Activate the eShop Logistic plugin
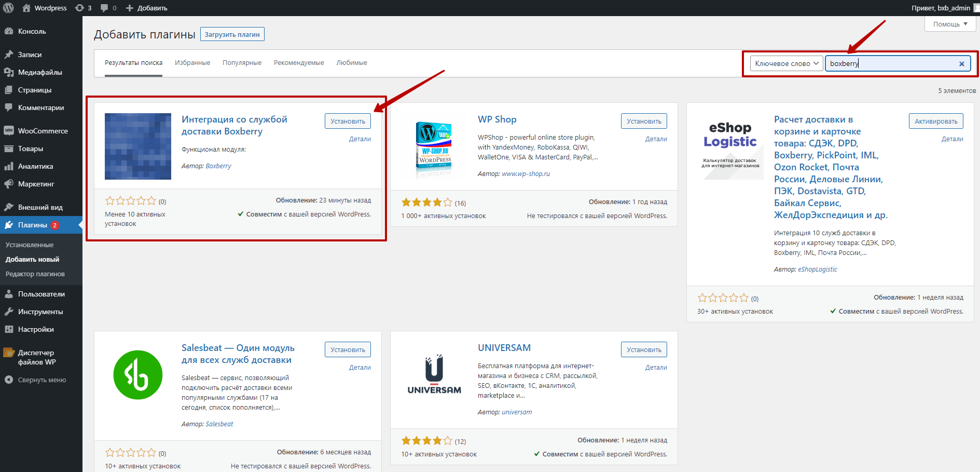The width and height of the screenshot is (980, 472). pos(936,121)
